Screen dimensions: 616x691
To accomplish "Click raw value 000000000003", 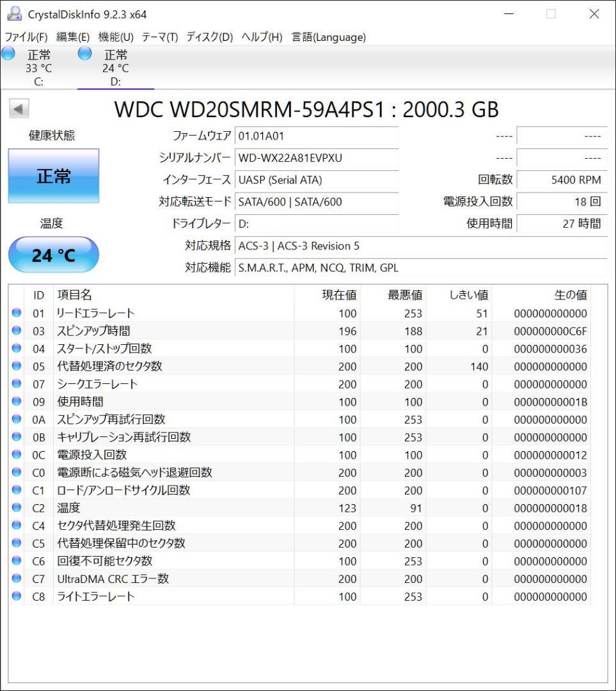I will 550,473.
